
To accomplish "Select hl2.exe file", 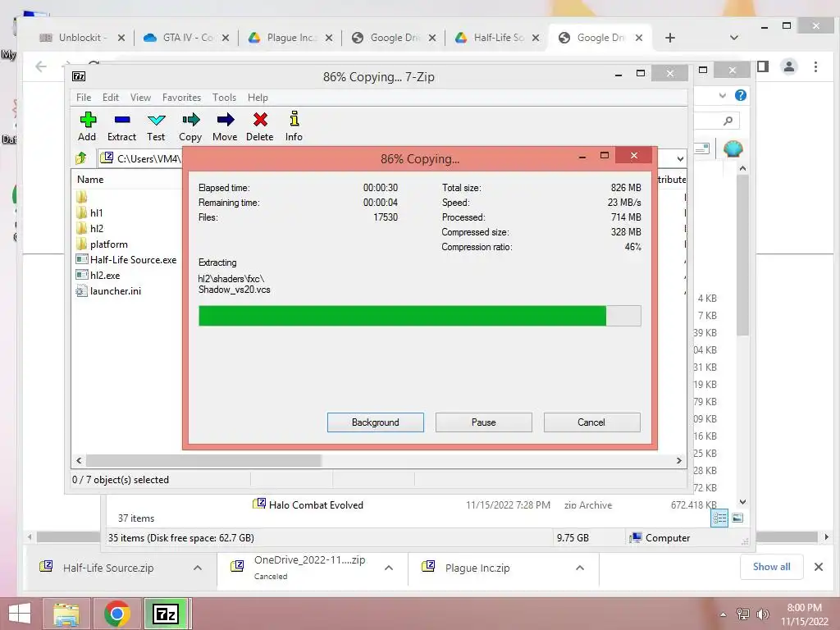I will coord(98,276).
